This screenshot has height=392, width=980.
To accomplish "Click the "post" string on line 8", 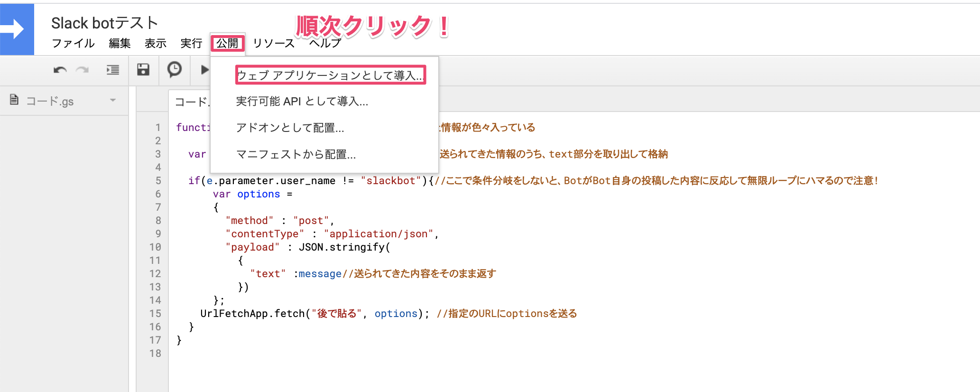I will click(x=311, y=221).
